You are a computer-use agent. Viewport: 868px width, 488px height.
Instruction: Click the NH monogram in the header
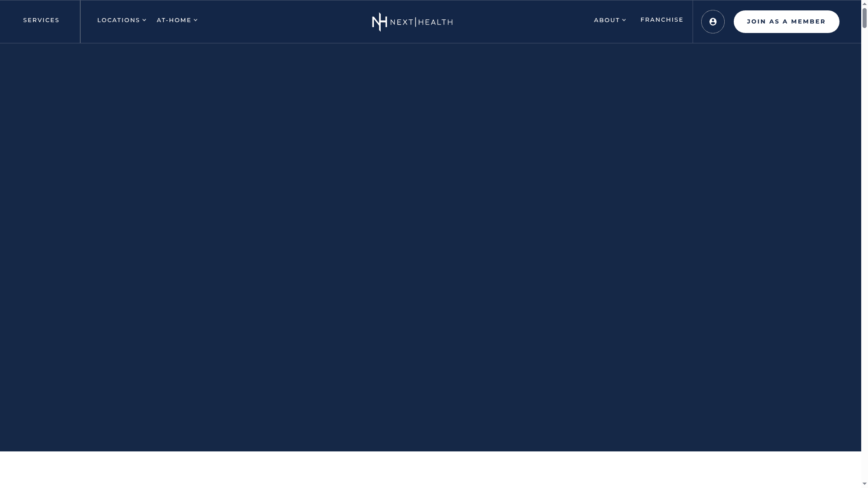(x=379, y=21)
